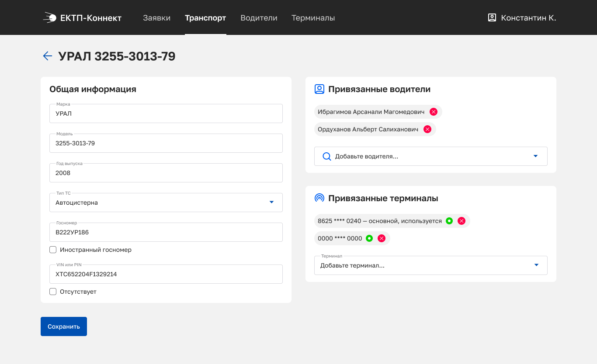Click the VIN или PIN field

click(x=166, y=274)
